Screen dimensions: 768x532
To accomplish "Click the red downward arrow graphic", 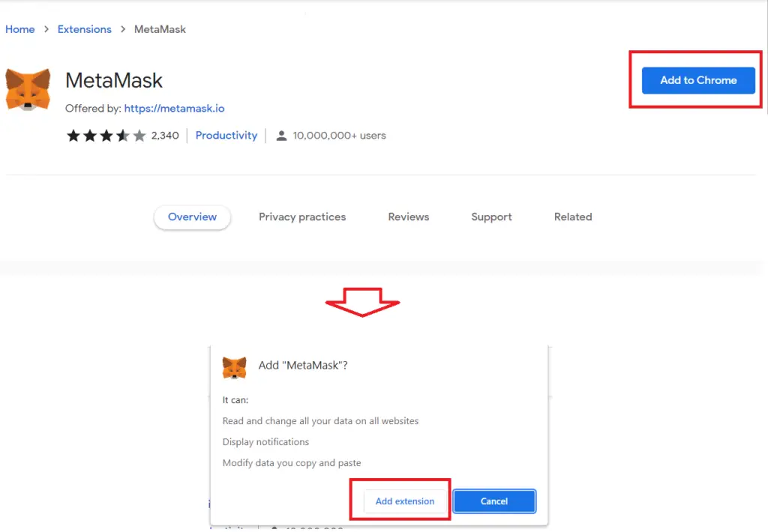I will (362, 302).
